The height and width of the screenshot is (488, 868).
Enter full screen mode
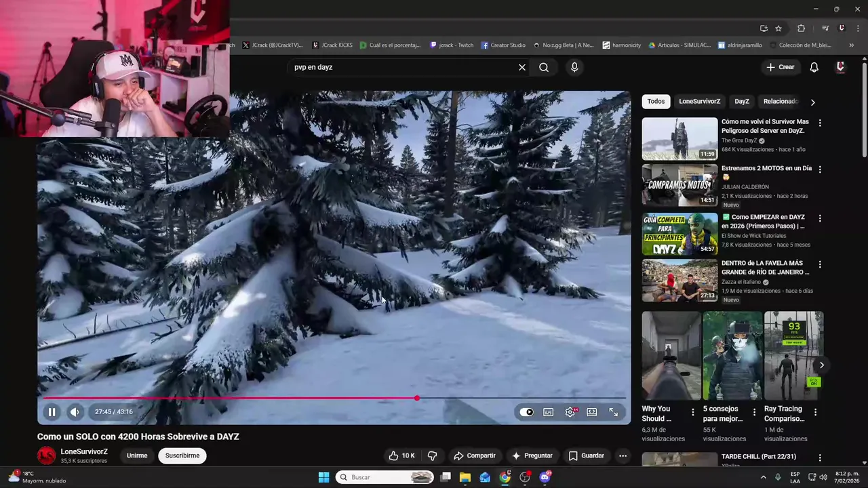(613, 412)
